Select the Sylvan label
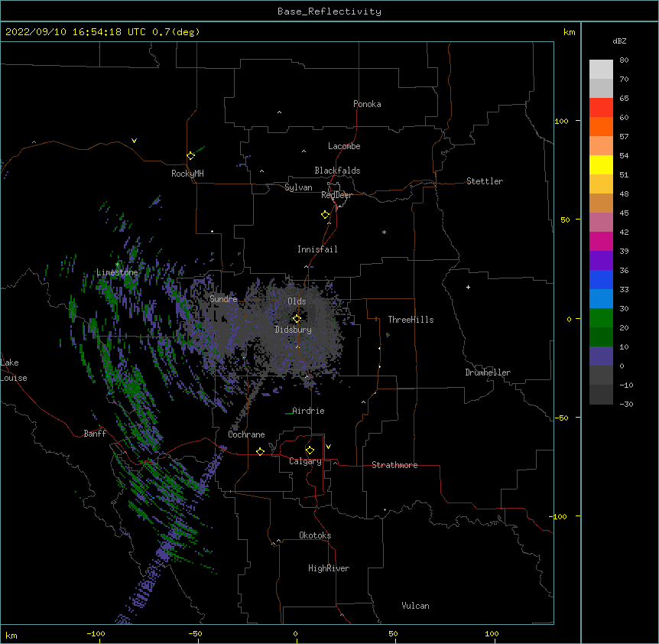Screen dimensions: 659x644 pyautogui.click(x=298, y=187)
